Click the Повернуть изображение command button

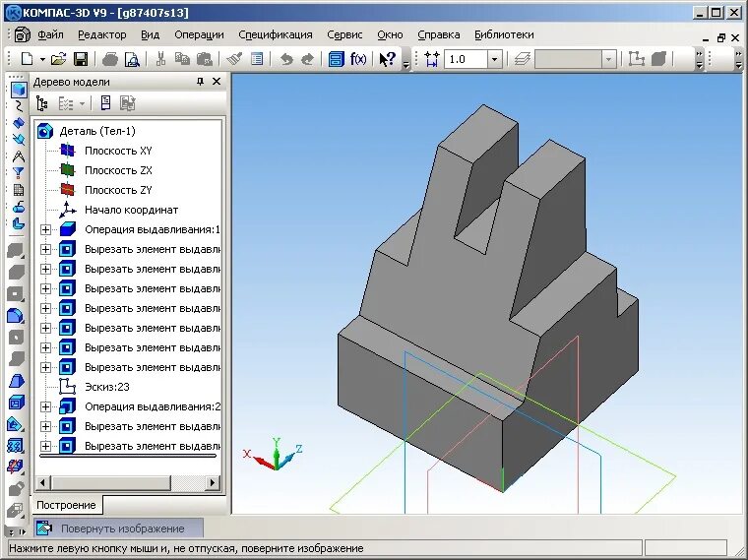pyautogui.click(x=119, y=529)
